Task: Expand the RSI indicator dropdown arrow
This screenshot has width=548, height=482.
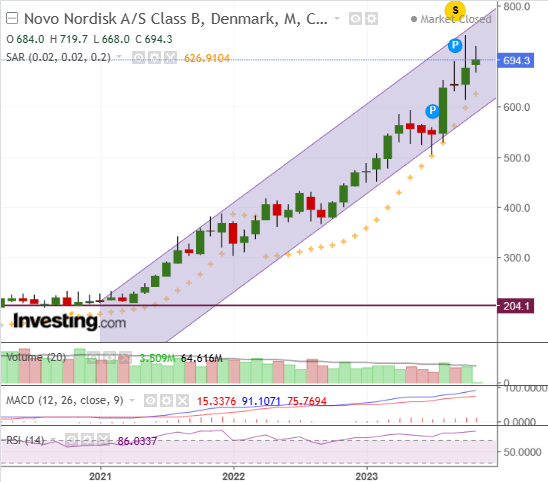Action: pyautogui.click(x=53, y=440)
